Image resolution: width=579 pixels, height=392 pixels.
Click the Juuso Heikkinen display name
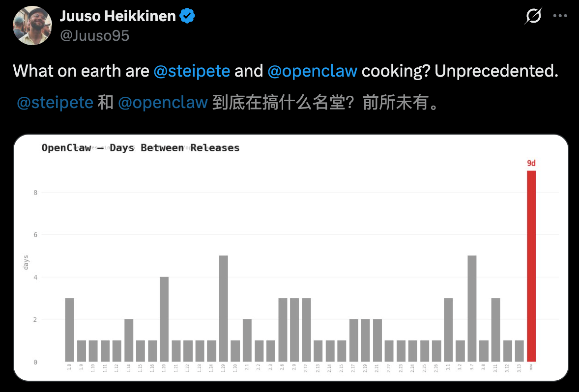[x=117, y=16]
